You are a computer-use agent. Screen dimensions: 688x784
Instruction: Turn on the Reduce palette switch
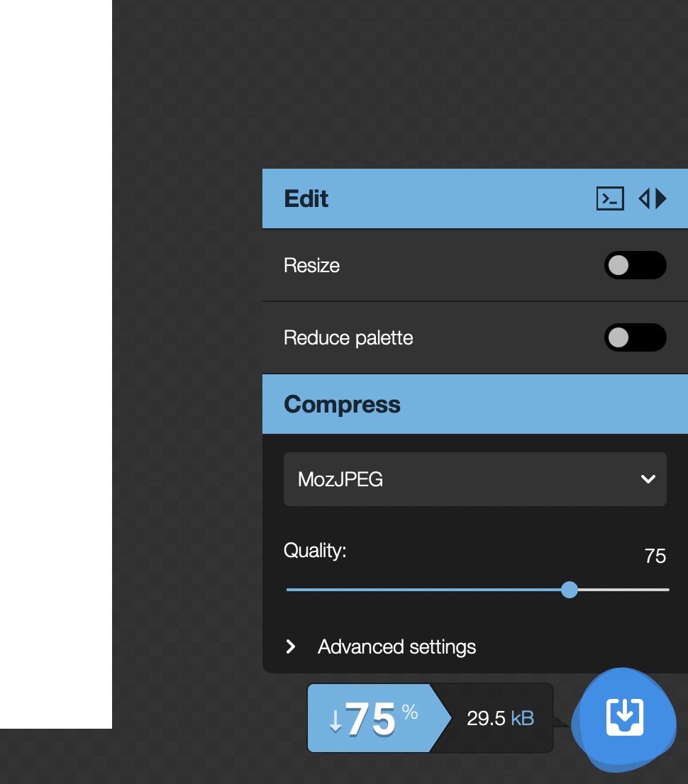[635, 337]
